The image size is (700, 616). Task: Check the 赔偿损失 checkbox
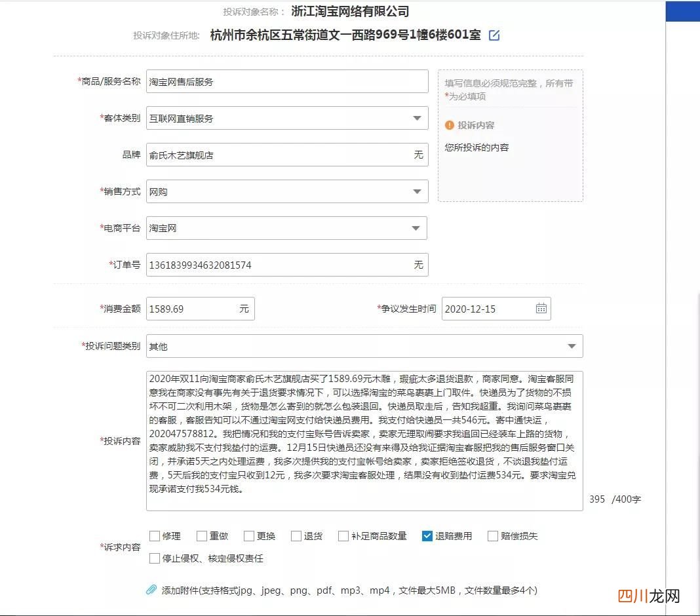(493, 535)
